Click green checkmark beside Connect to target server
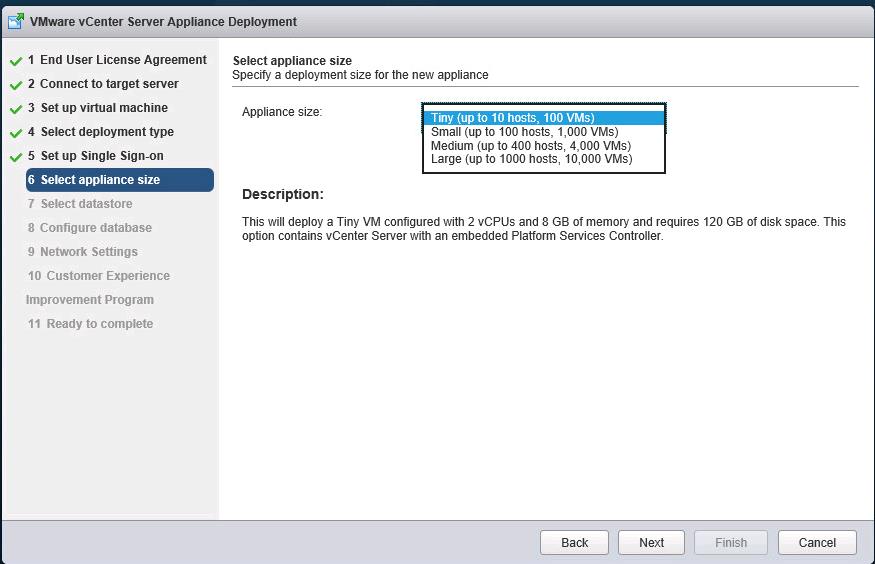 click(16, 85)
